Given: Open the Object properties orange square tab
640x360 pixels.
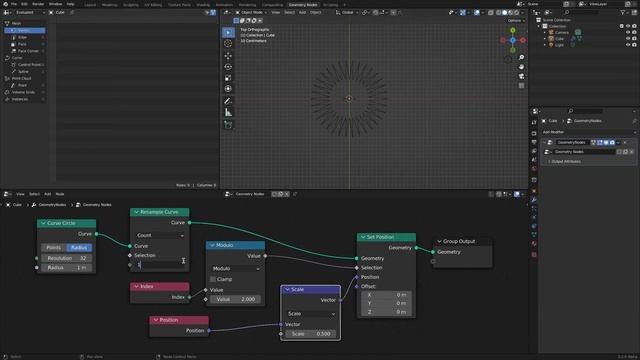Looking at the screenshot, I should (534, 191).
